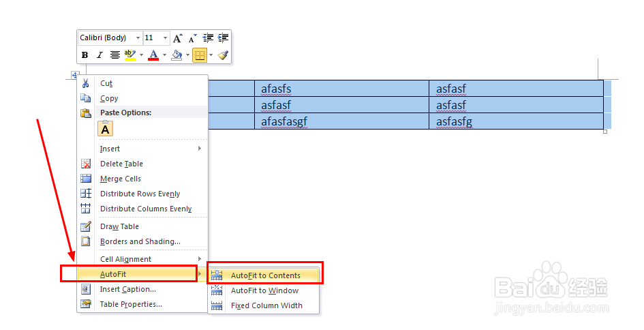Click the Fixed Column Width icon
644x330 pixels.
217,305
